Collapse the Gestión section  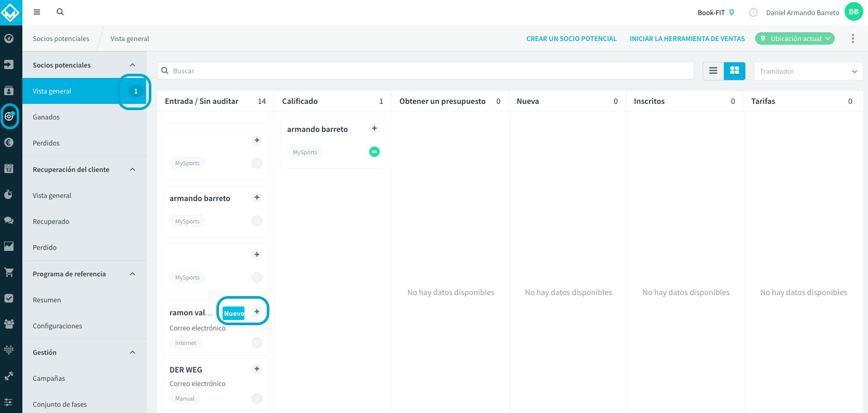pyautogui.click(x=132, y=352)
